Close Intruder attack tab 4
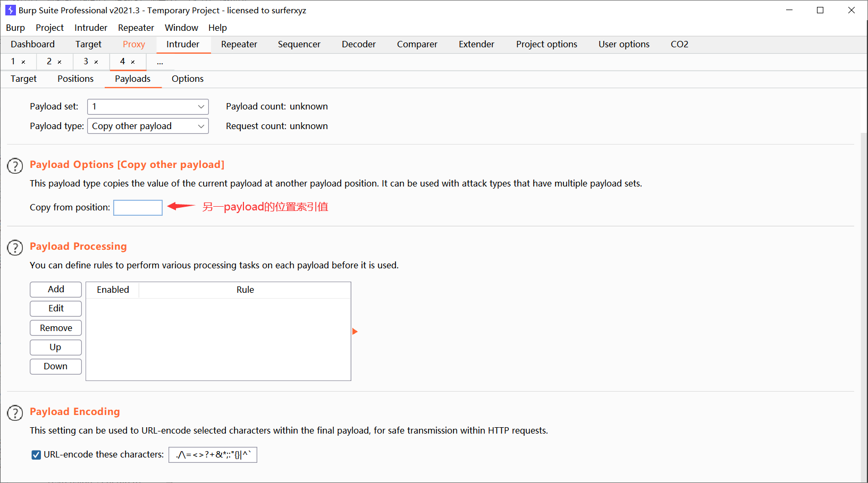Viewport: 868px width, 483px height. (x=133, y=62)
